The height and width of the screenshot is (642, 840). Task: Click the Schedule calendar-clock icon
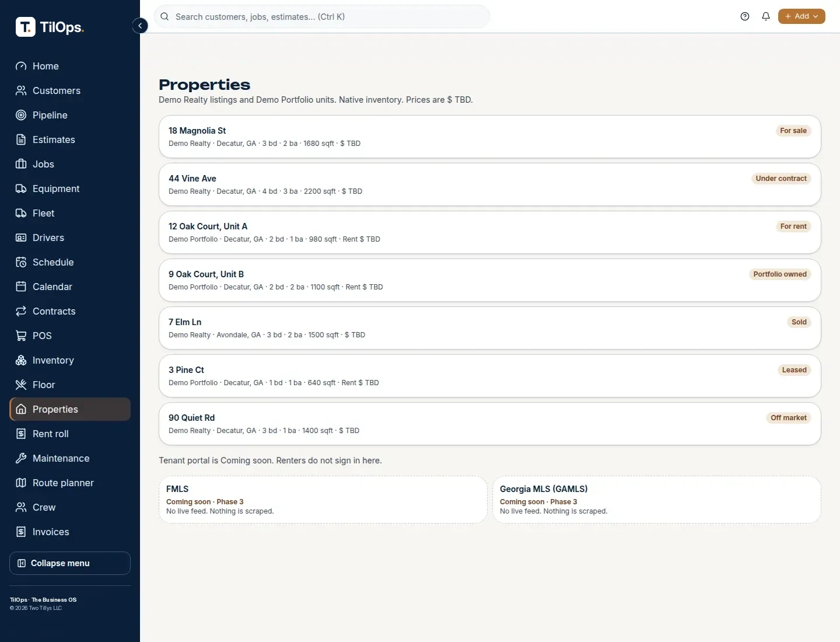(x=21, y=262)
